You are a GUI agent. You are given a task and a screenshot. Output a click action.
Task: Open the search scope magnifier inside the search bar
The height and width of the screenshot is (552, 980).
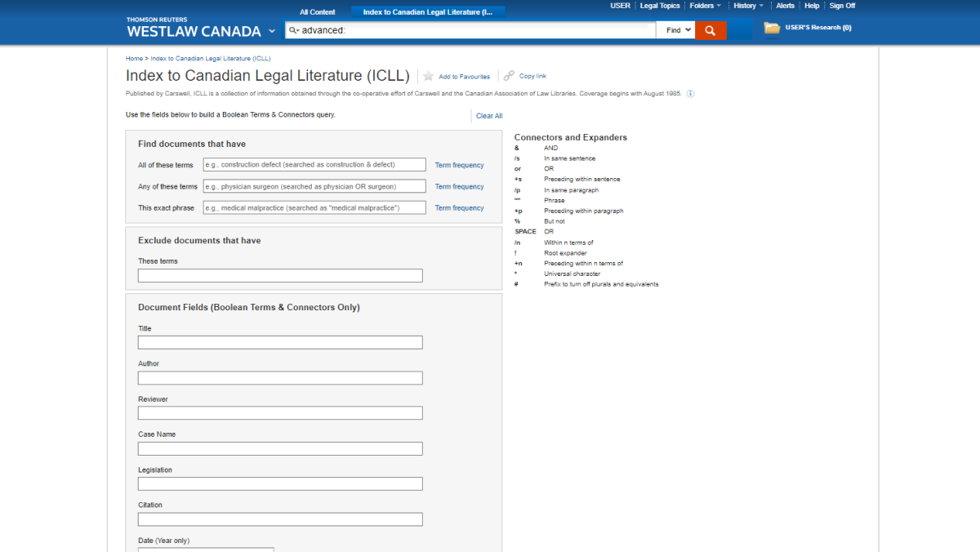point(293,29)
